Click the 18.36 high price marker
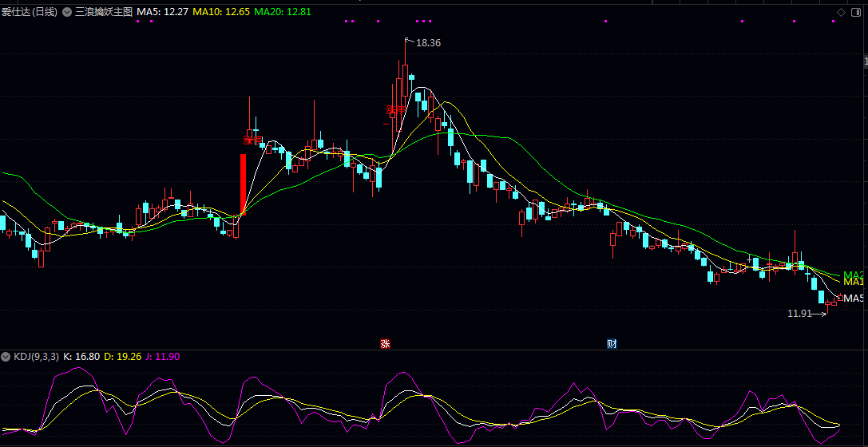 click(428, 43)
